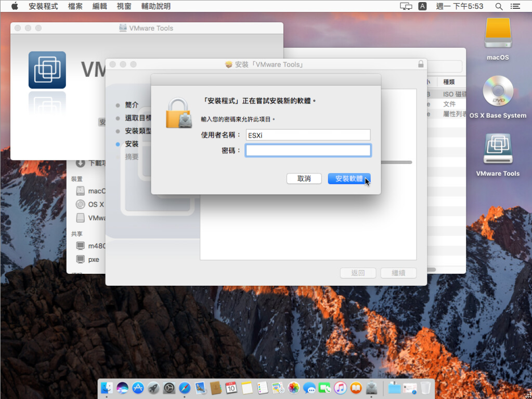
Task: Open Maps from the Dock
Action: 278,388
